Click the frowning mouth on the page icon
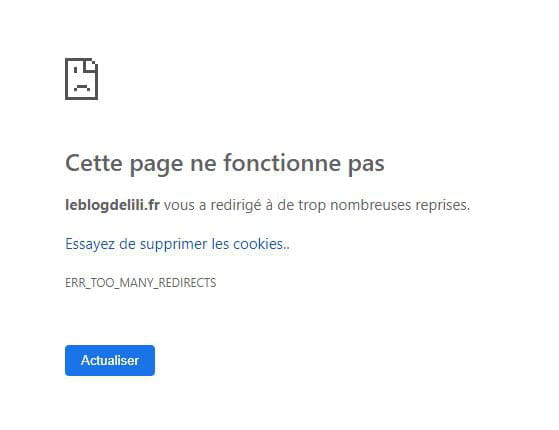Screen dimensions: 559x430 (82, 88)
